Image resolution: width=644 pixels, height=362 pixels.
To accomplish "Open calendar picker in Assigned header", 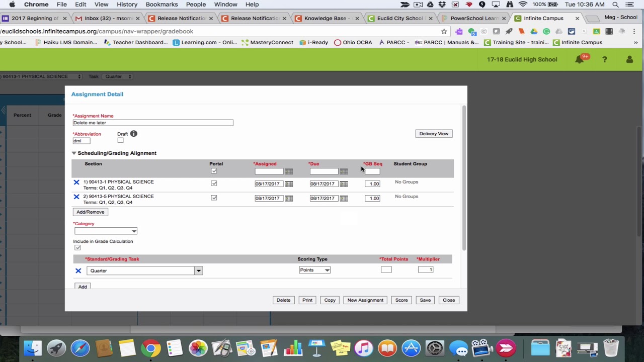I will pos(289,171).
